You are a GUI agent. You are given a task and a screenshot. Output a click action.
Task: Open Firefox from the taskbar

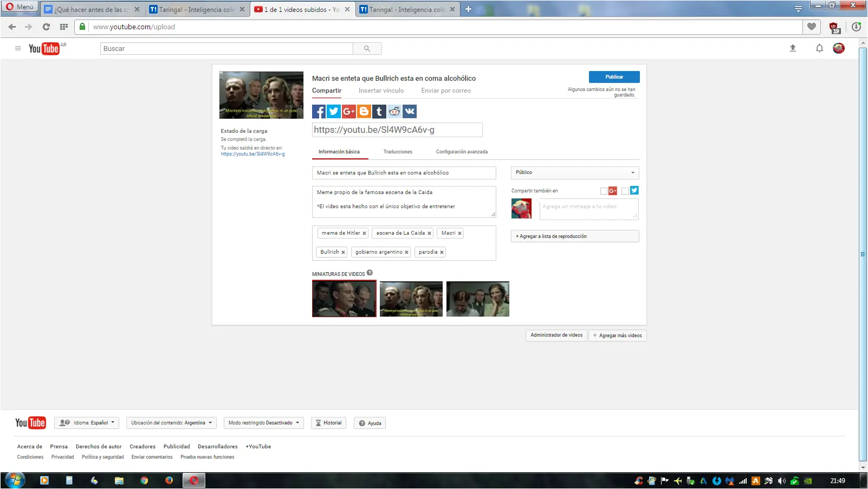169,480
